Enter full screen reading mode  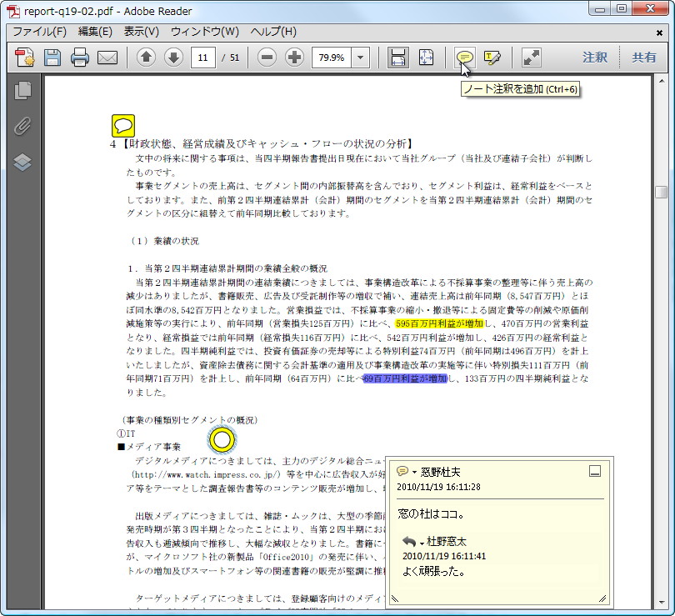coord(531,58)
